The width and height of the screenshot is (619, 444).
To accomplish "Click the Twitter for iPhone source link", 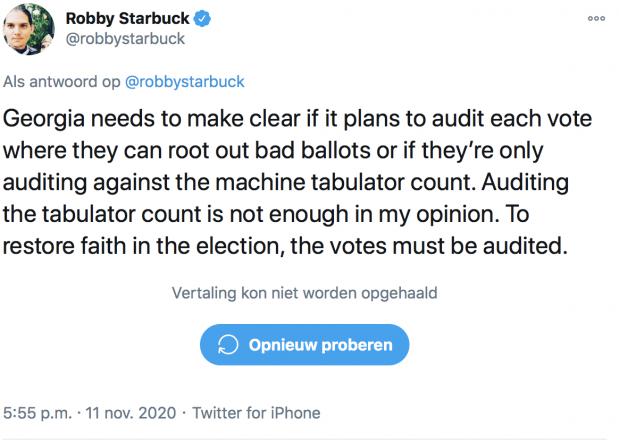I will pos(256,412).
